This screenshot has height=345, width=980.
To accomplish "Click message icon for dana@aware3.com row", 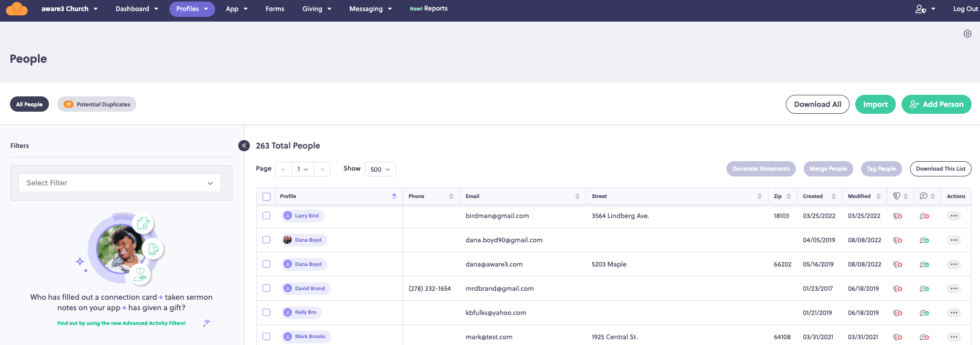I will [924, 264].
